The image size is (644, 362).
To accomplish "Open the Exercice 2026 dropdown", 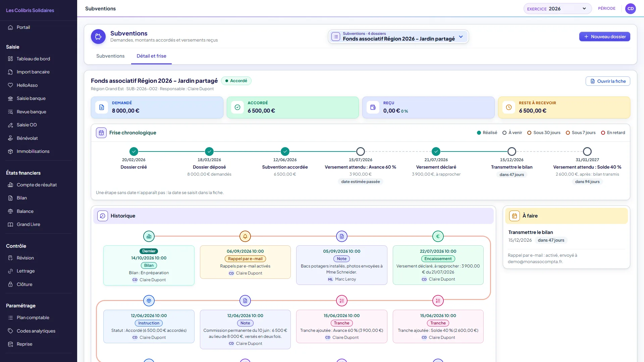I will tap(557, 9).
